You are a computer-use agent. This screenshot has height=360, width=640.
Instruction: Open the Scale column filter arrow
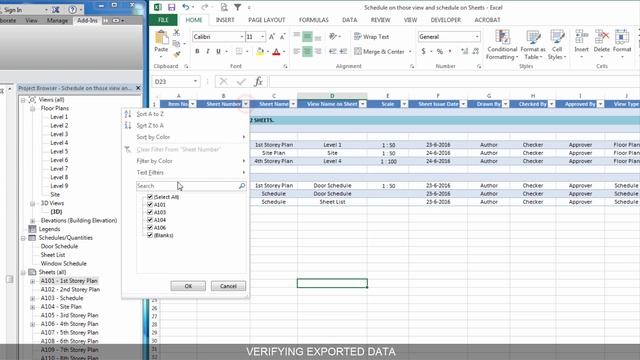pyautogui.click(x=404, y=104)
